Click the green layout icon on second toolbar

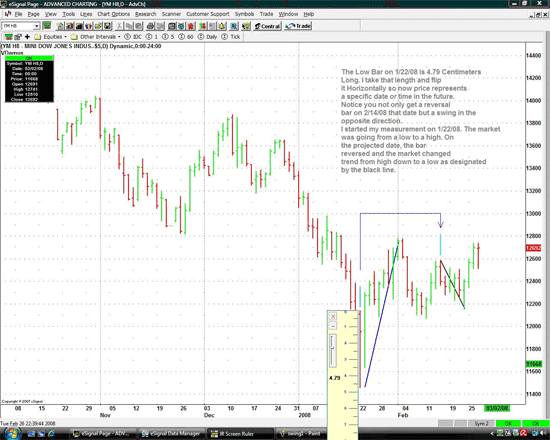(9, 36)
